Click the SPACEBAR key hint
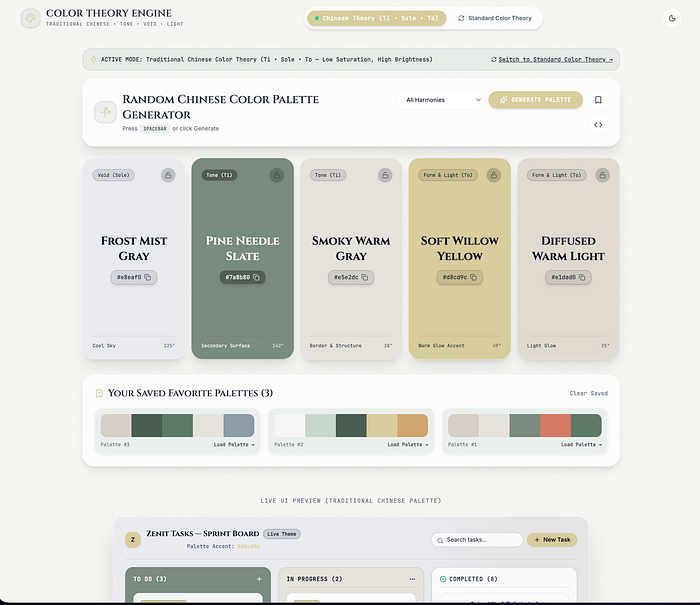700x605 pixels. point(155,129)
